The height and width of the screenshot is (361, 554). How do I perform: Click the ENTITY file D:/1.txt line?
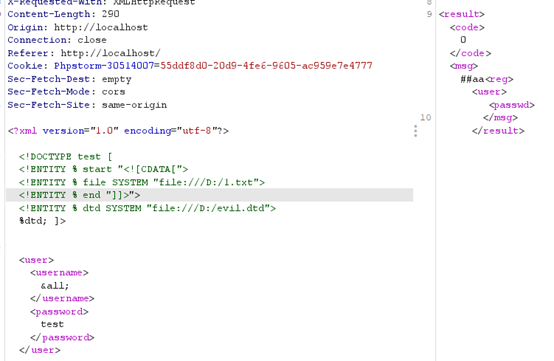142,182
